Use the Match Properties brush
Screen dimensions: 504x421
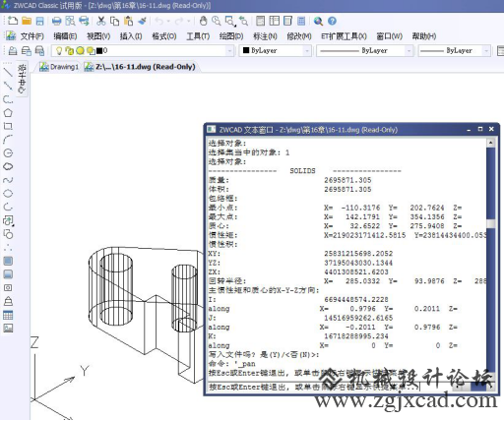click(142, 21)
